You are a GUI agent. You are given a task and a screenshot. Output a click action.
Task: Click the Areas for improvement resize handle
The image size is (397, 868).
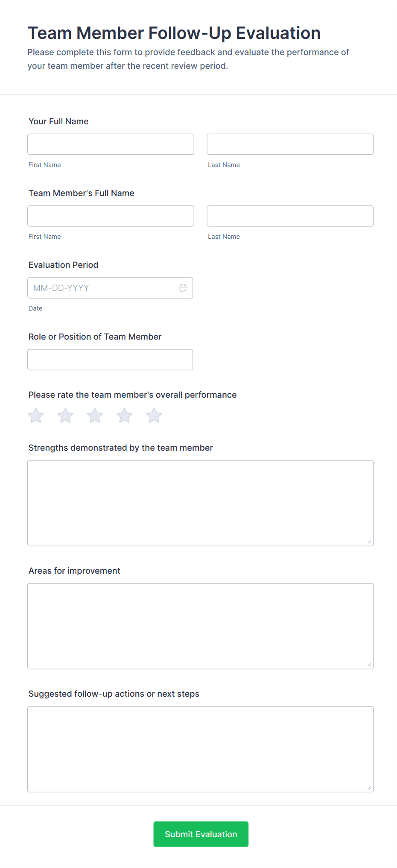(369, 665)
